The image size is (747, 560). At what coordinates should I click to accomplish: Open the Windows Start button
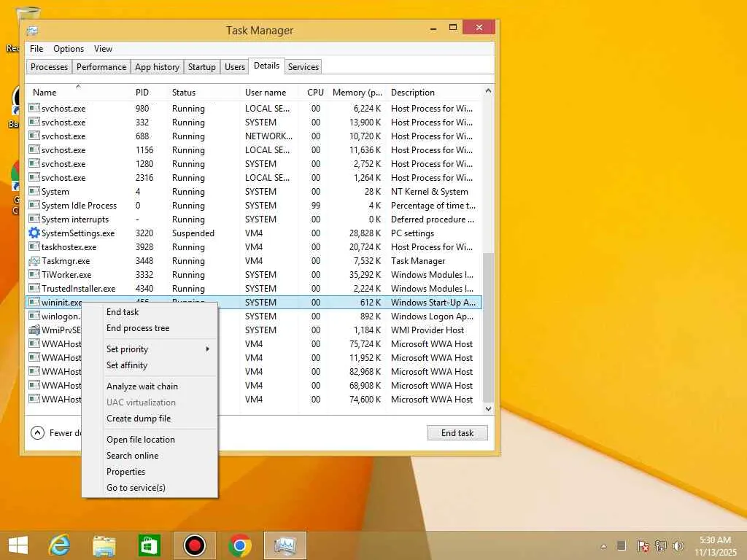18,545
